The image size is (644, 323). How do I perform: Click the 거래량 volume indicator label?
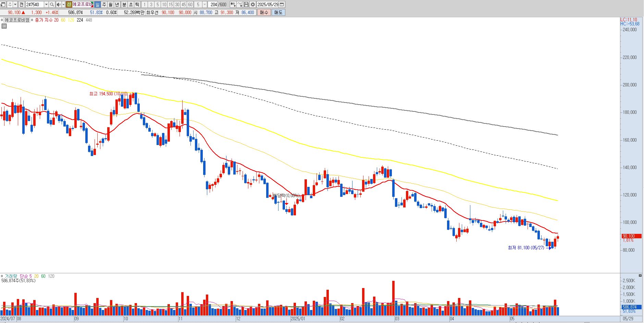[11, 276]
